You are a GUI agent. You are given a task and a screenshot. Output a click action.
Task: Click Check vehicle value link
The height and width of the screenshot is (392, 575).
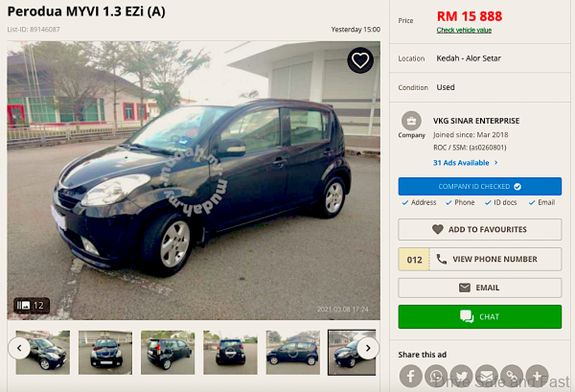[464, 30]
